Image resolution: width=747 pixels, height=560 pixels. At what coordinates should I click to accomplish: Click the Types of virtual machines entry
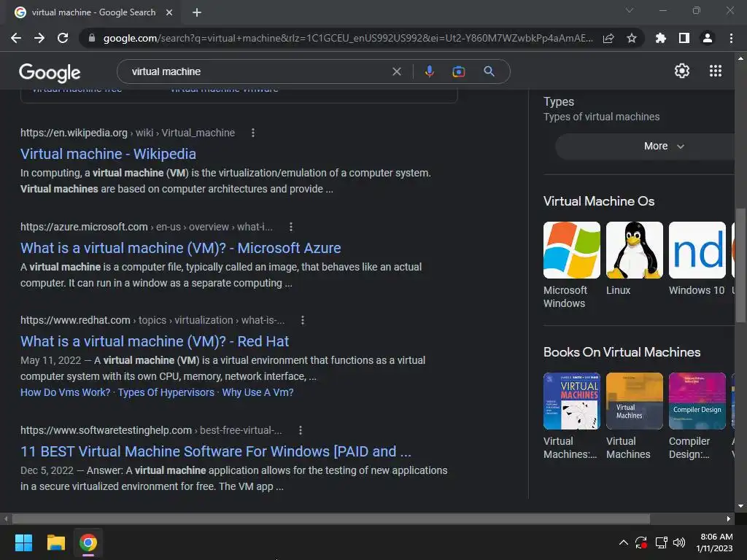(x=601, y=117)
